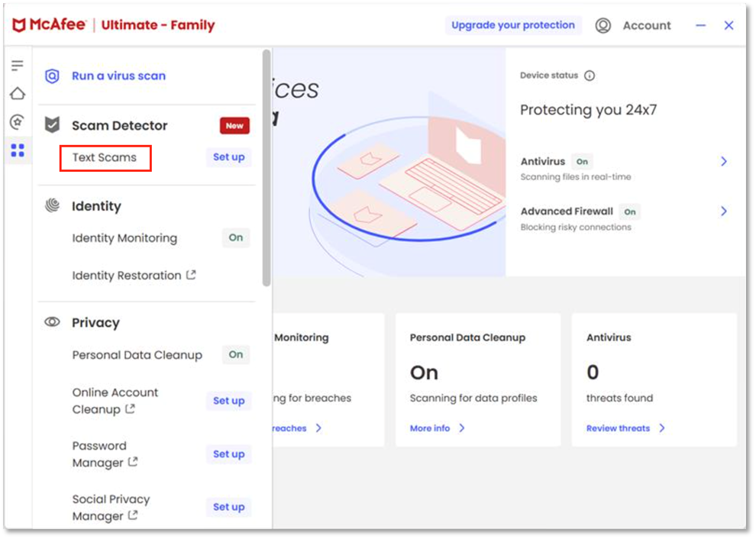Click the Antivirus On indicator
The width and height of the screenshot is (756, 539).
(x=581, y=161)
